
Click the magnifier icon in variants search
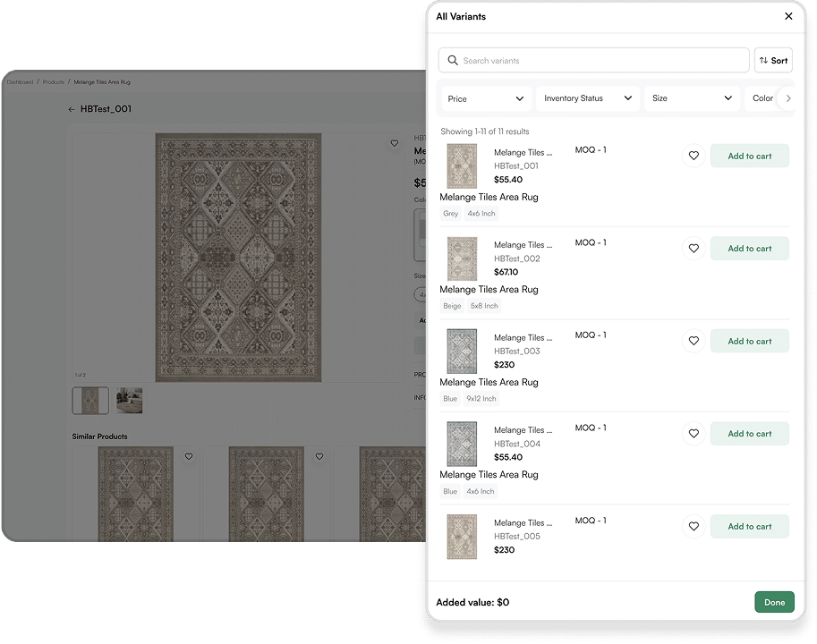click(x=453, y=61)
